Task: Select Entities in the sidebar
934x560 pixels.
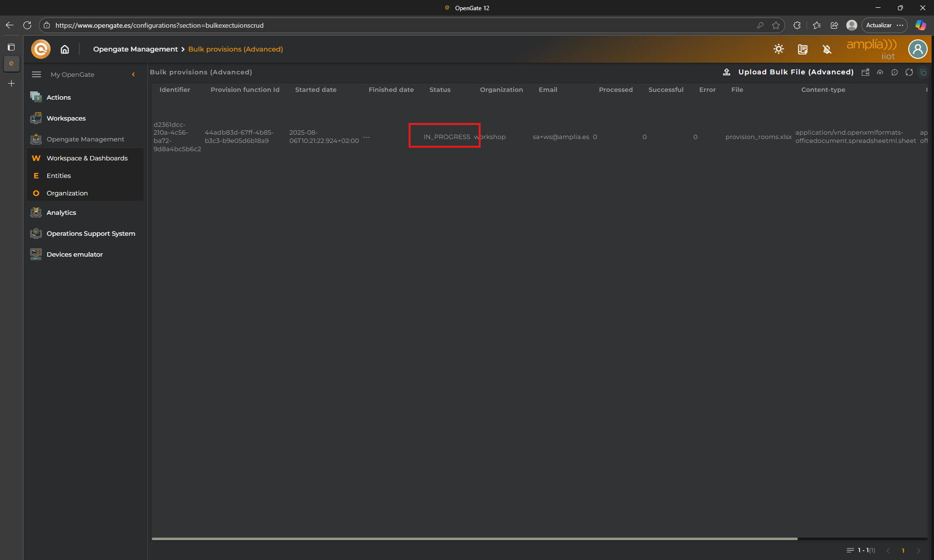Action: pyautogui.click(x=58, y=175)
